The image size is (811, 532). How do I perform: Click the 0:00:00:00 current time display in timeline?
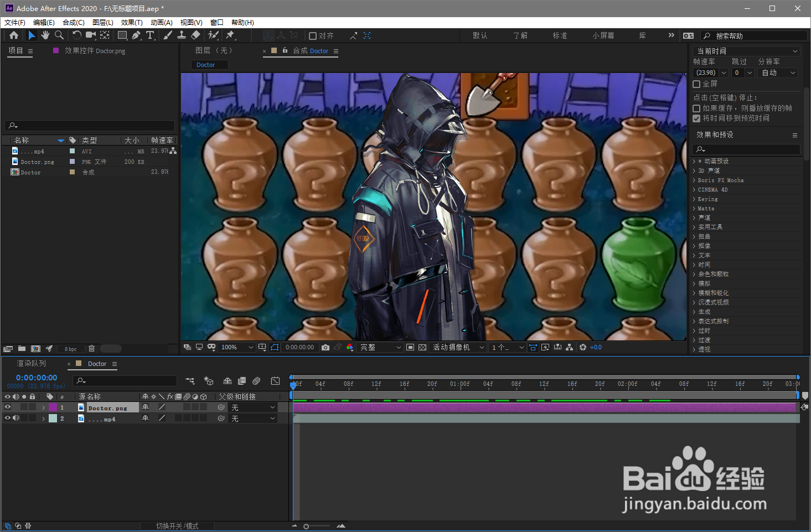point(37,378)
